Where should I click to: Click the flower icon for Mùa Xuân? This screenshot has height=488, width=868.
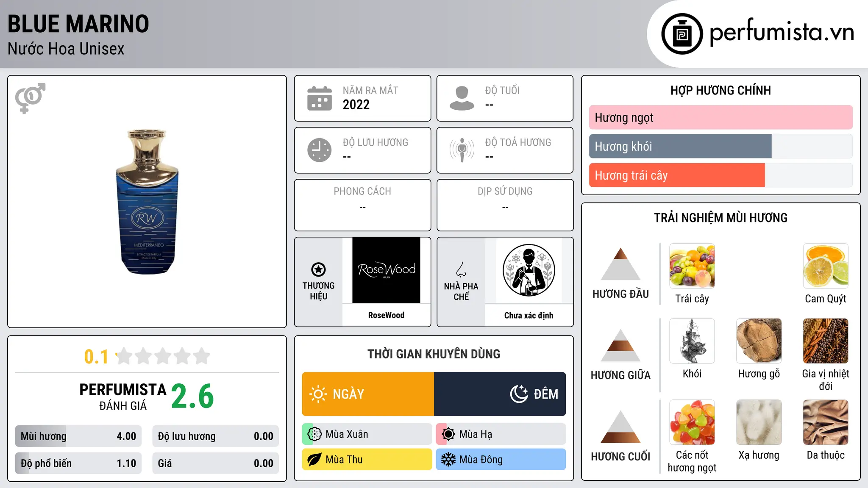tap(314, 434)
